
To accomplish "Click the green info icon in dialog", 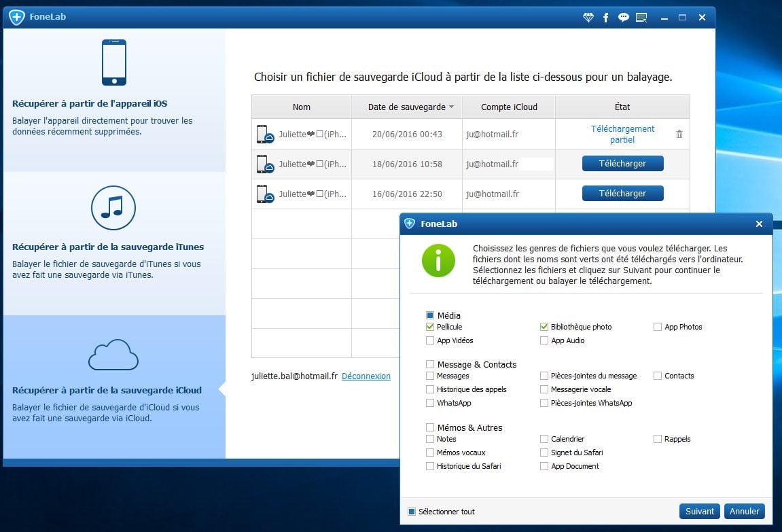I will 438,260.
